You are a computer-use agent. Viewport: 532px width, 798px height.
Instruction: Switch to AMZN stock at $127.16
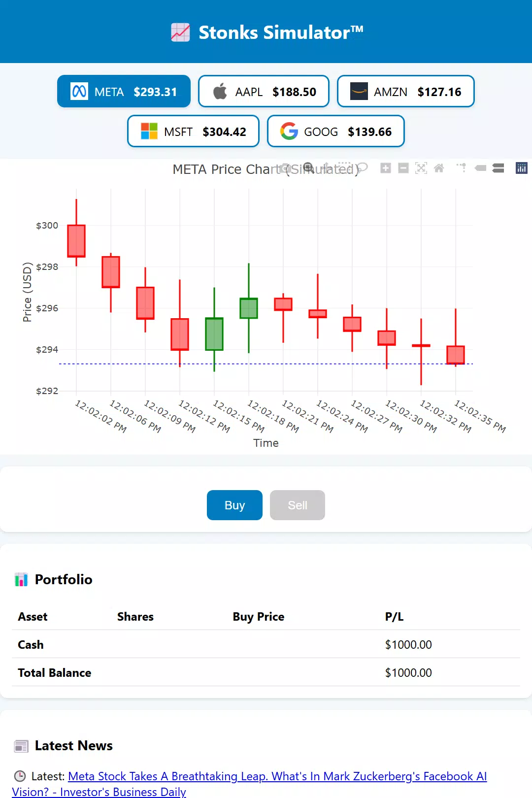pos(406,91)
